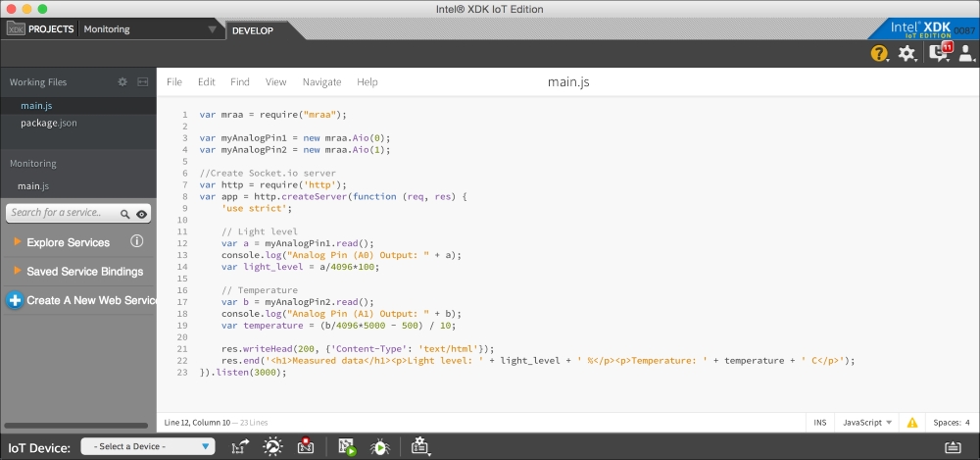Viewport: 980px width, 460px height.
Task: Click the info icon next to Explore Services
Action: [137, 241]
